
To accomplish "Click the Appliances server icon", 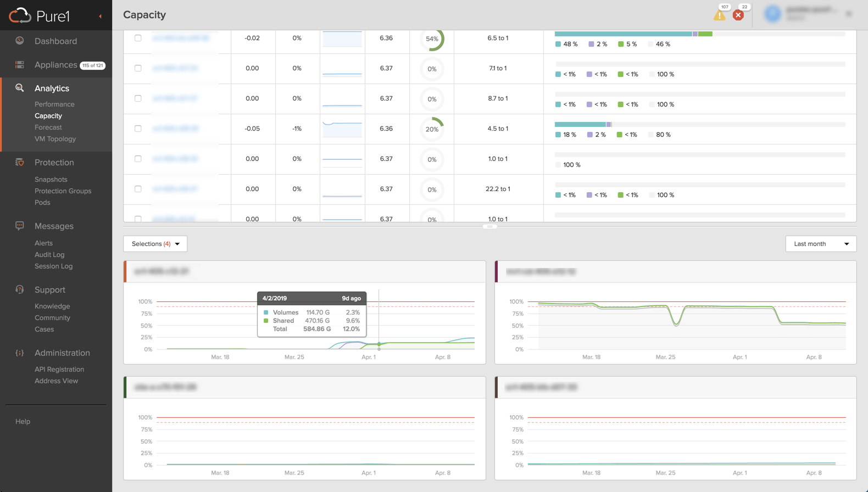I will (20, 65).
